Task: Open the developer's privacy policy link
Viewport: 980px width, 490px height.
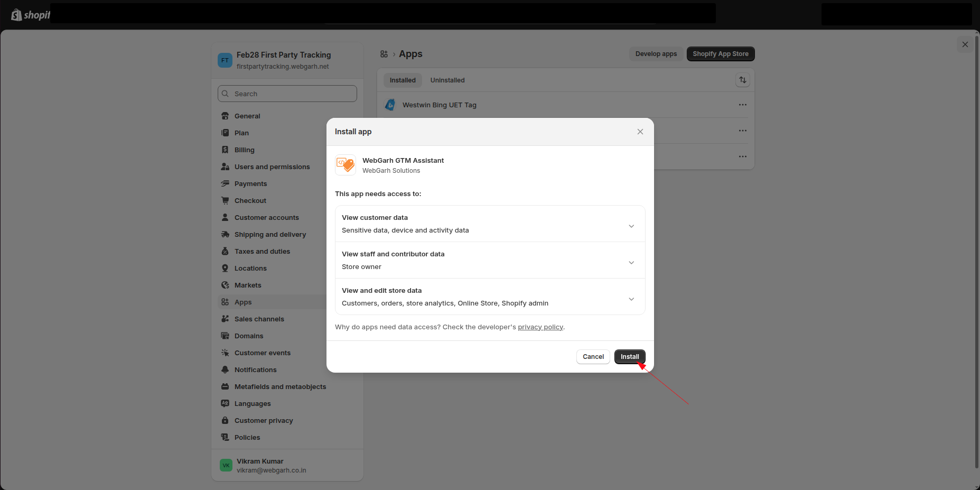Action: click(540, 327)
